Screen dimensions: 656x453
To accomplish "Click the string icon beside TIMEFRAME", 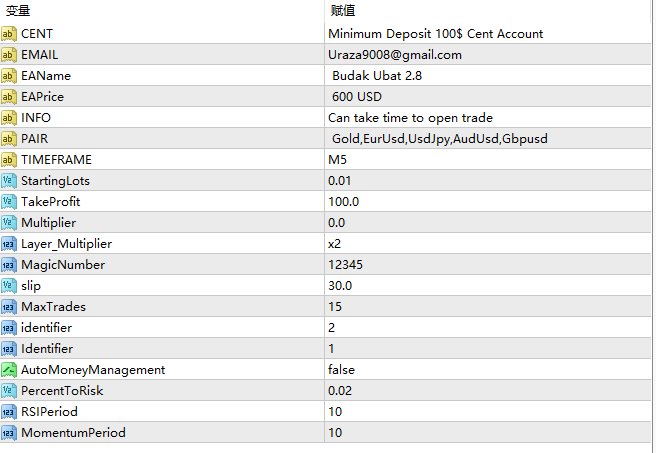I will (x=9, y=160).
